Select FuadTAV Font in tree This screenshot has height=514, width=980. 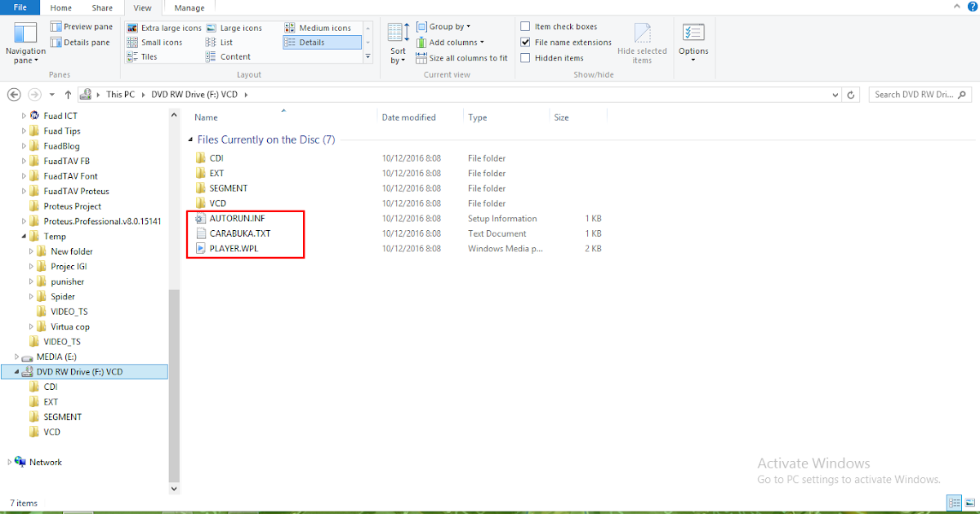pyautogui.click(x=70, y=176)
